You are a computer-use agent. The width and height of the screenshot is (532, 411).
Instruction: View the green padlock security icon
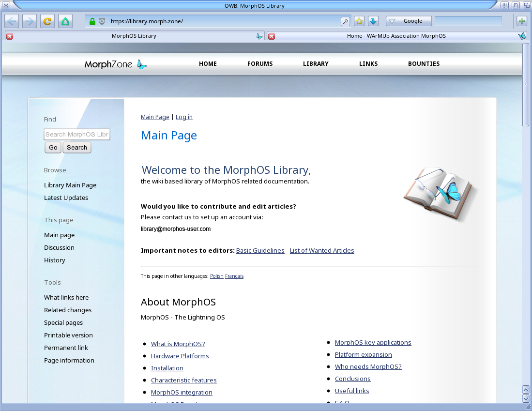92,21
